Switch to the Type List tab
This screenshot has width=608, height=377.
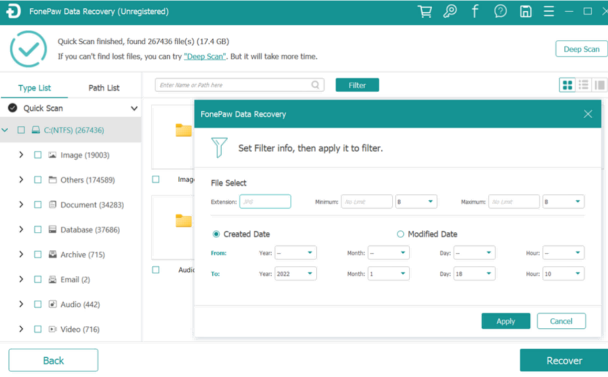(35, 88)
